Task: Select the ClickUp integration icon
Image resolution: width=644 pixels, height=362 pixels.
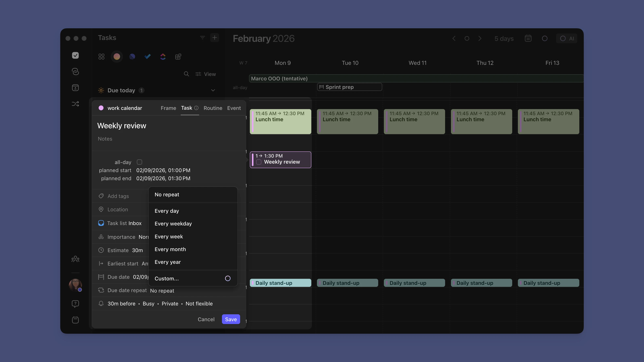Action: [x=163, y=57]
